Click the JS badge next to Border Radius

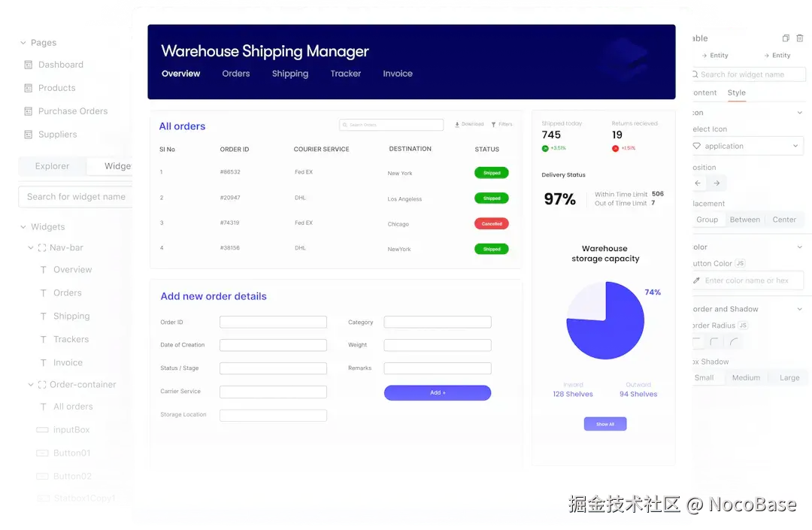(743, 325)
